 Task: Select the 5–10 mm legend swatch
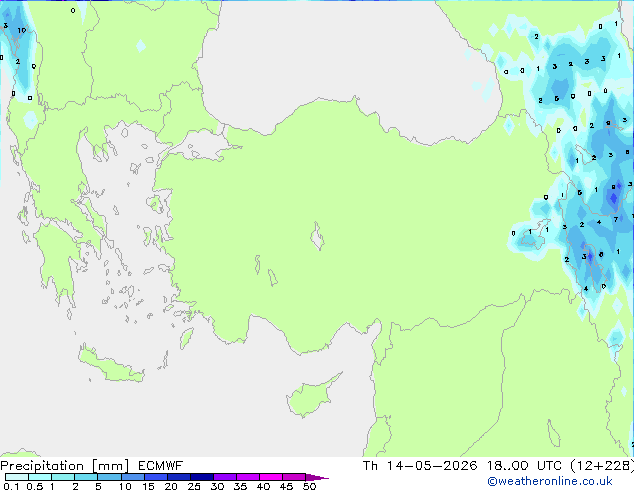[x=109, y=477]
